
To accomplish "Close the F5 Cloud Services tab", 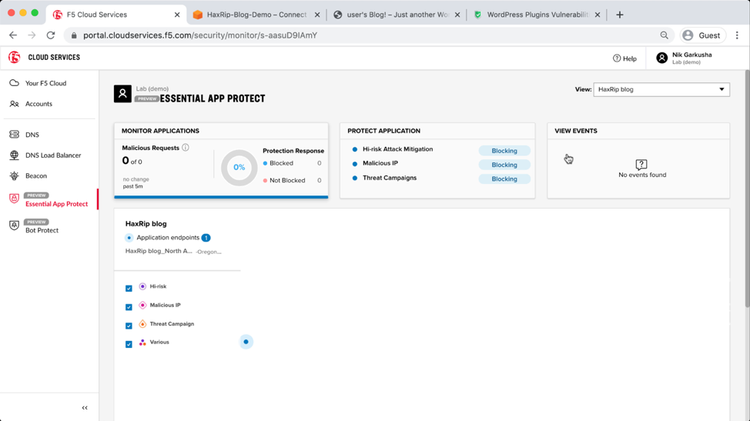I will (x=177, y=15).
